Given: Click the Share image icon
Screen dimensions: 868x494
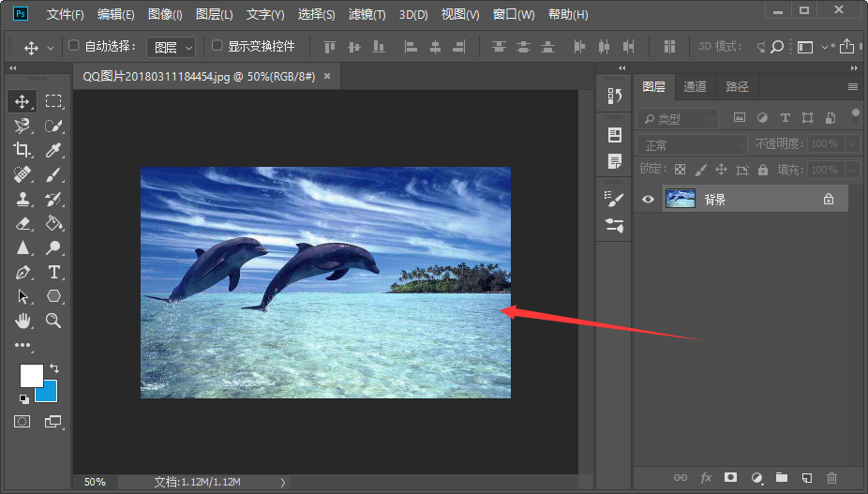Looking at the screenshot, I should coord(846,47).
